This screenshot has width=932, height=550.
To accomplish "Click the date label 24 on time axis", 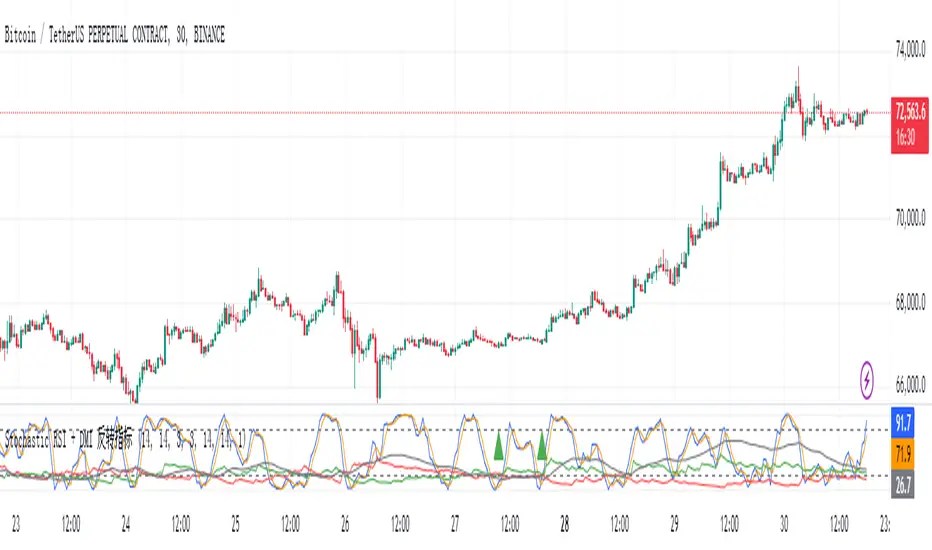I will coord(126,524).
